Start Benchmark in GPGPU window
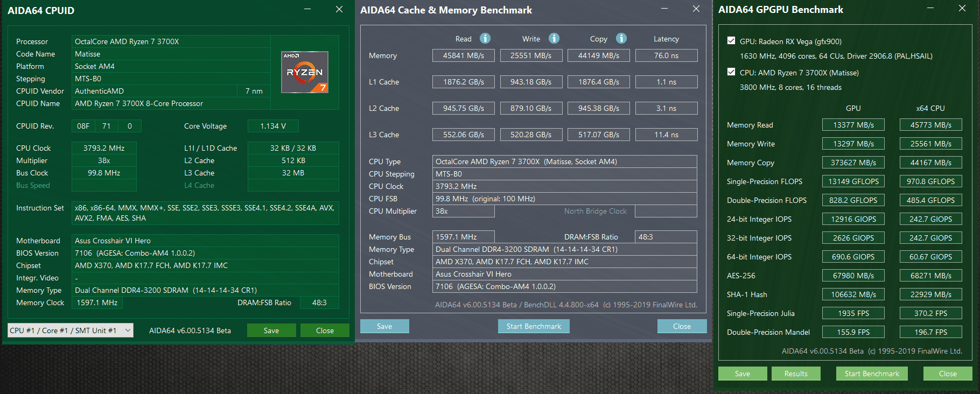The width and height of the screenshot is (980, 394). click(872, 374)
